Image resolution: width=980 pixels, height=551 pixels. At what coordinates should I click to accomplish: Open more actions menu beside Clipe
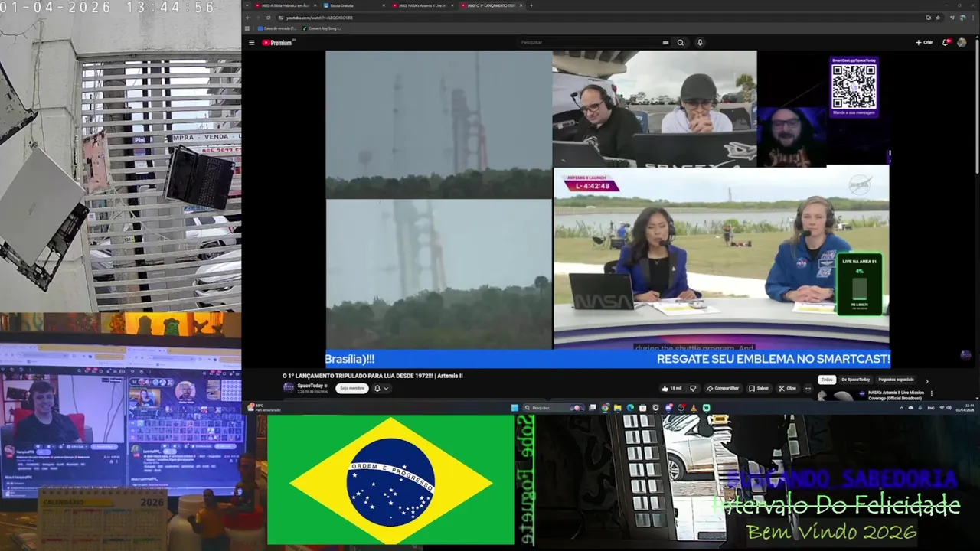[808, 388]
